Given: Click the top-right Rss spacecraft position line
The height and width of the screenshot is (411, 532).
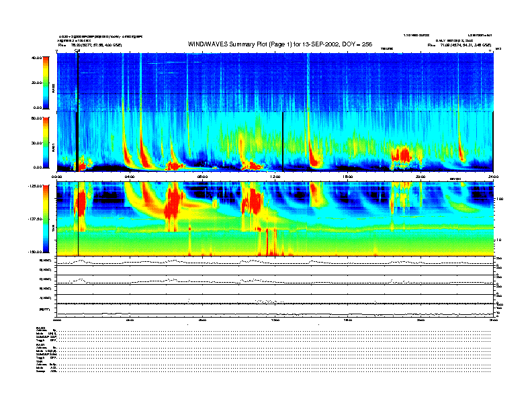Looking at the screenshot, I should (x=459, y=45).
